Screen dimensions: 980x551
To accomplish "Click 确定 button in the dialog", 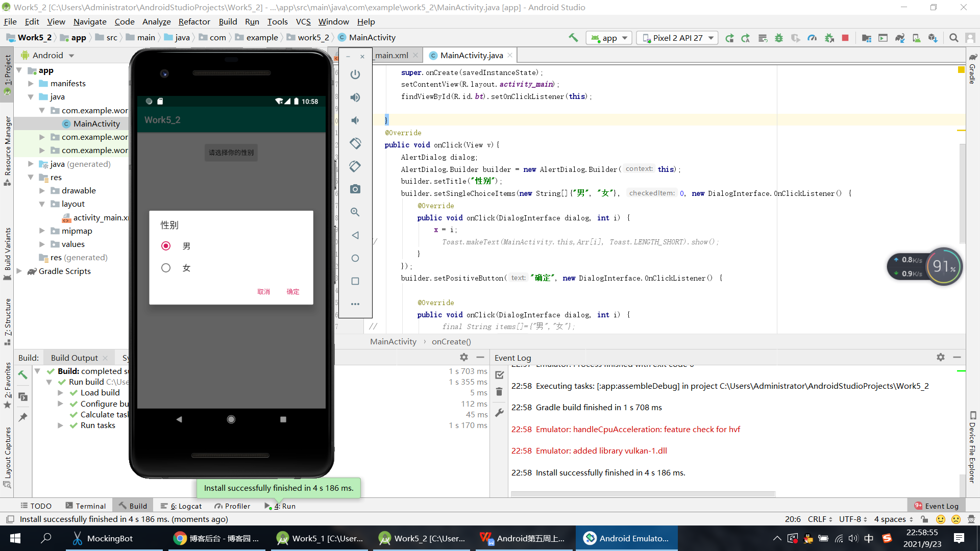I will click(292, 291).
